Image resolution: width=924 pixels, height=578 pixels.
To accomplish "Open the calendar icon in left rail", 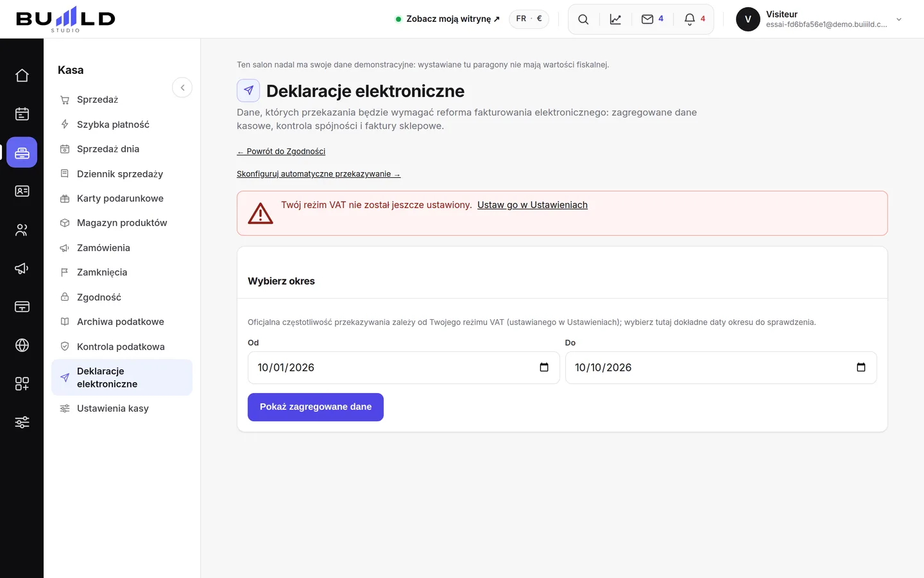I will [x=22, y=114].
